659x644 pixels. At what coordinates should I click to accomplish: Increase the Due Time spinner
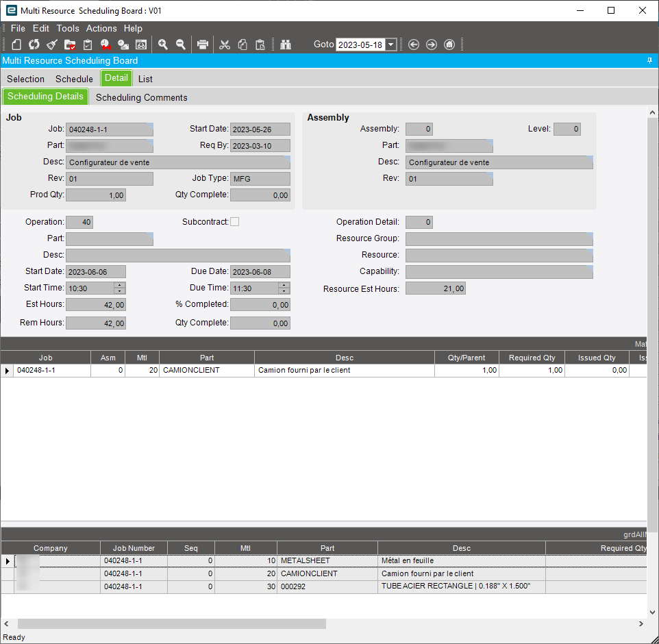pos(284,285)
